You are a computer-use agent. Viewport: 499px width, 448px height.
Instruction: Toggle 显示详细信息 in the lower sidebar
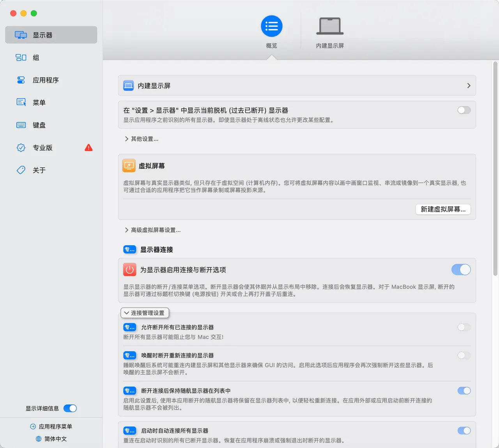(70, 408)
